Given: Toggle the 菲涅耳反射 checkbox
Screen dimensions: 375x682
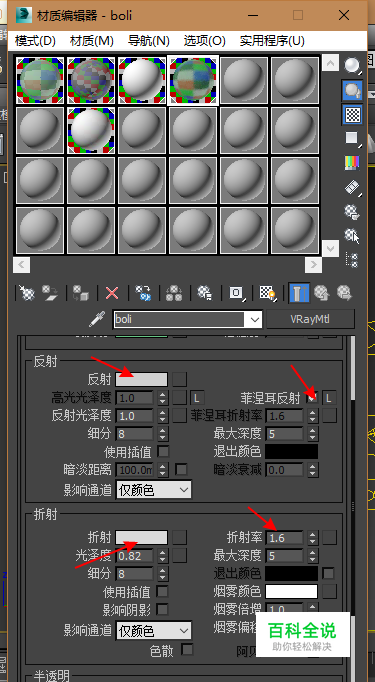Looking at the screenshot, I should pos(312,398).
